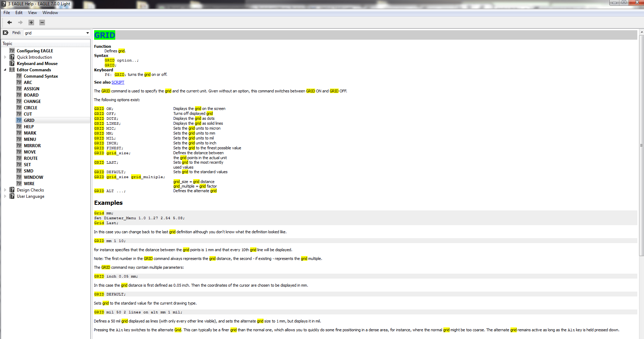Image resolution: width=644 pixels, height=339 pixels.
Task: Click the MARK topic page icon
Action: [19, 133]
